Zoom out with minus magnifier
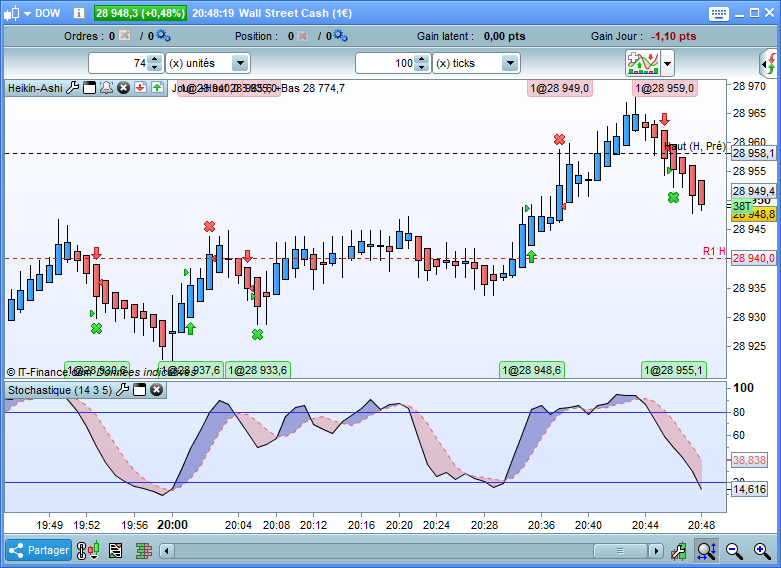 [x=734, y=551]
